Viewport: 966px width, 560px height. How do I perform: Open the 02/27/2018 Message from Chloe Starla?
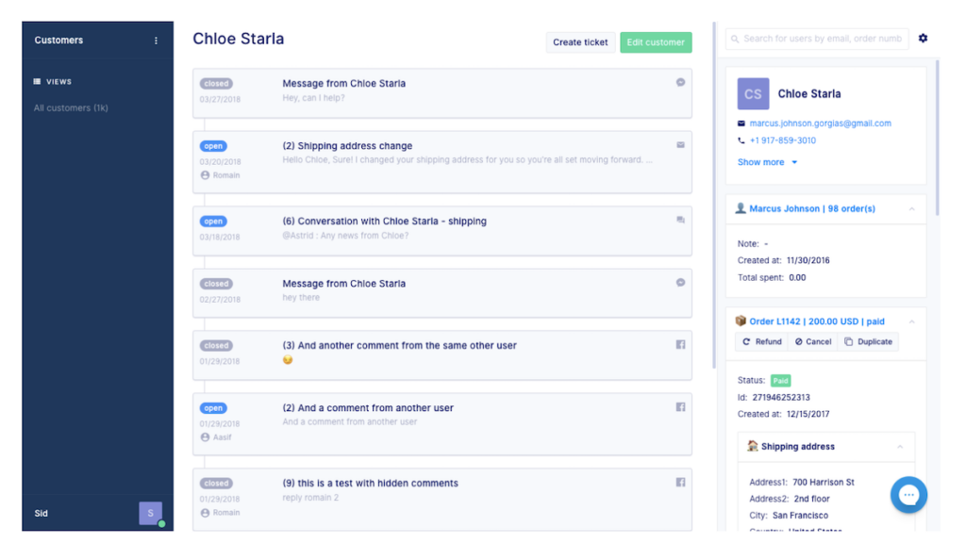pyautogui.click(x=442, y=293)
